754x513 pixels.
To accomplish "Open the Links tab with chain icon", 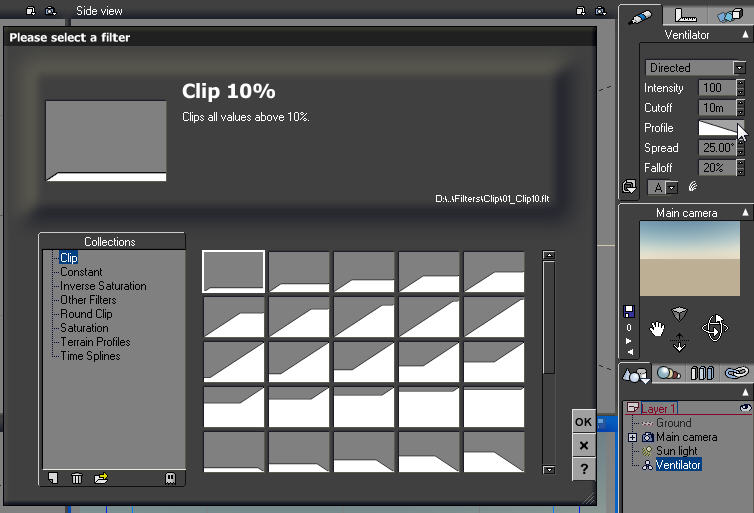I will (x=736, y=373).
